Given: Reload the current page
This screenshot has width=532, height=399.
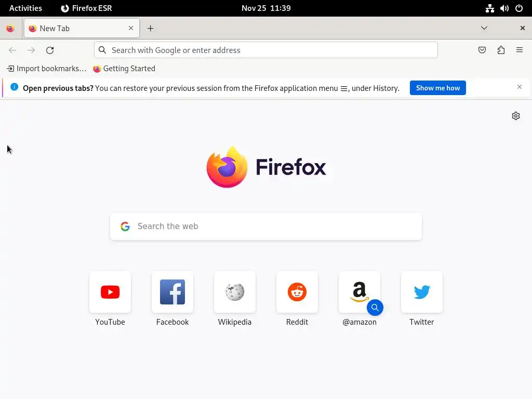Looking at the screenshot, I should click(x=50, y=50).
